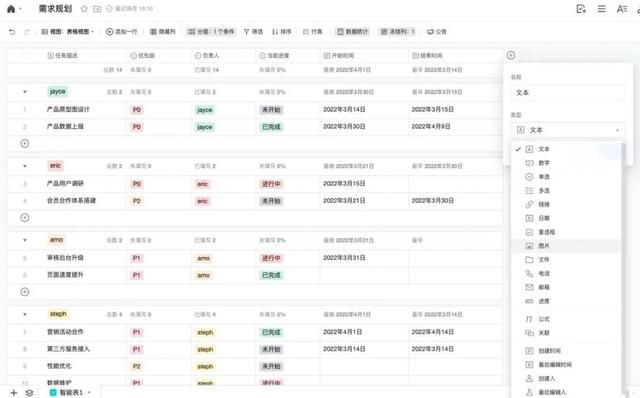Click the sort (排序) toolbar icon

pos(282,31)
